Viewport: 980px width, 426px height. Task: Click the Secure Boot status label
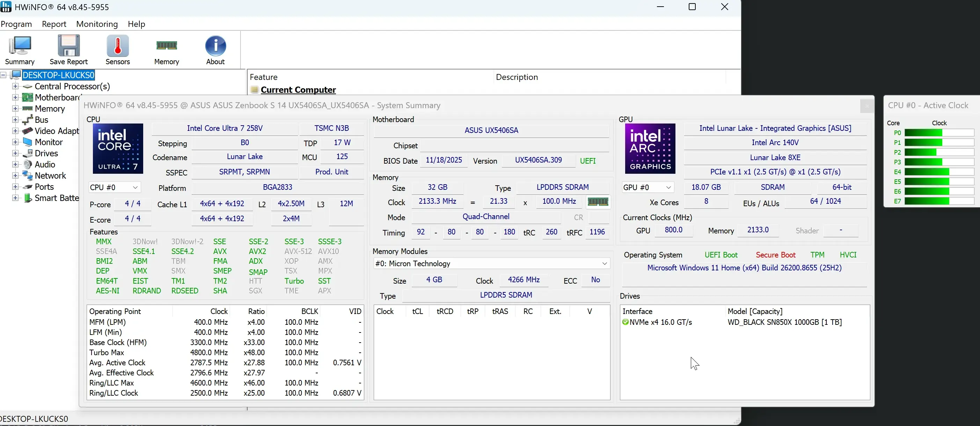point(775,255)
